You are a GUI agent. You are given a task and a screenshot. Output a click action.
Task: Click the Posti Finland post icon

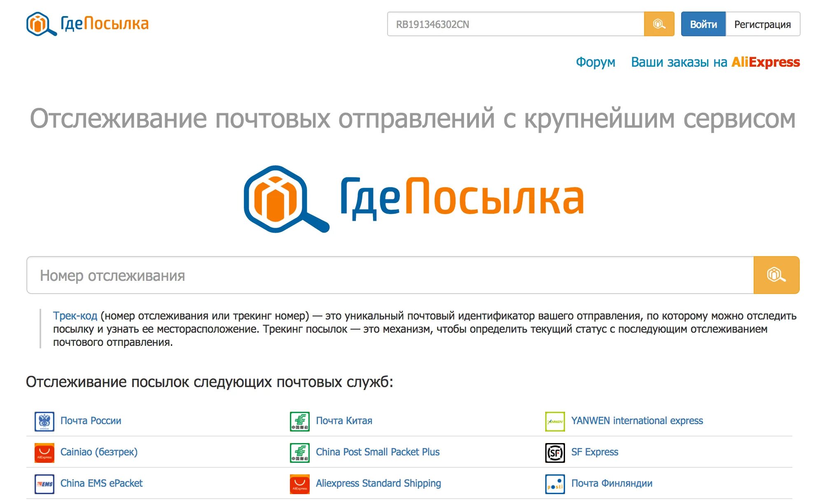tap(555, 484)
